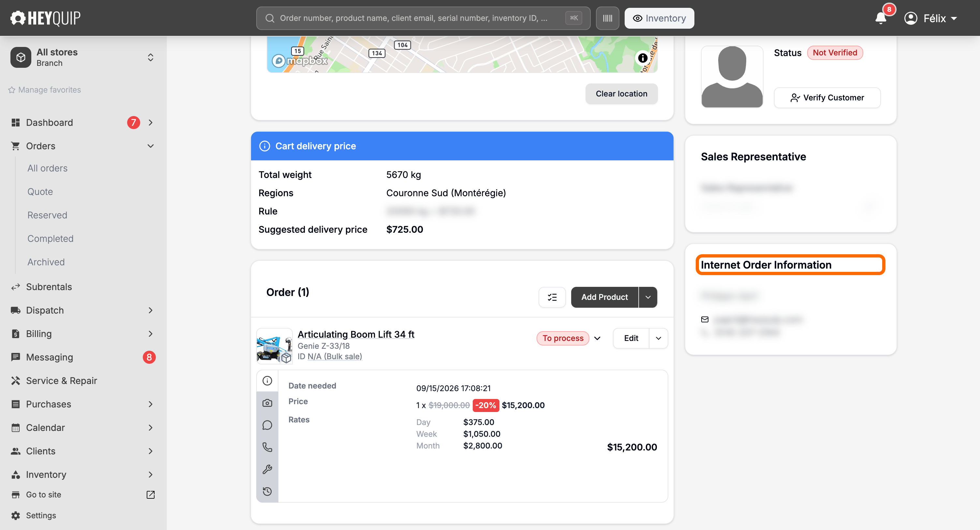This screenshot has width=980, height=530.
Task: Expand the Dispatch submenu chevron
Action: pyautogui.click(x=151, y=310)
